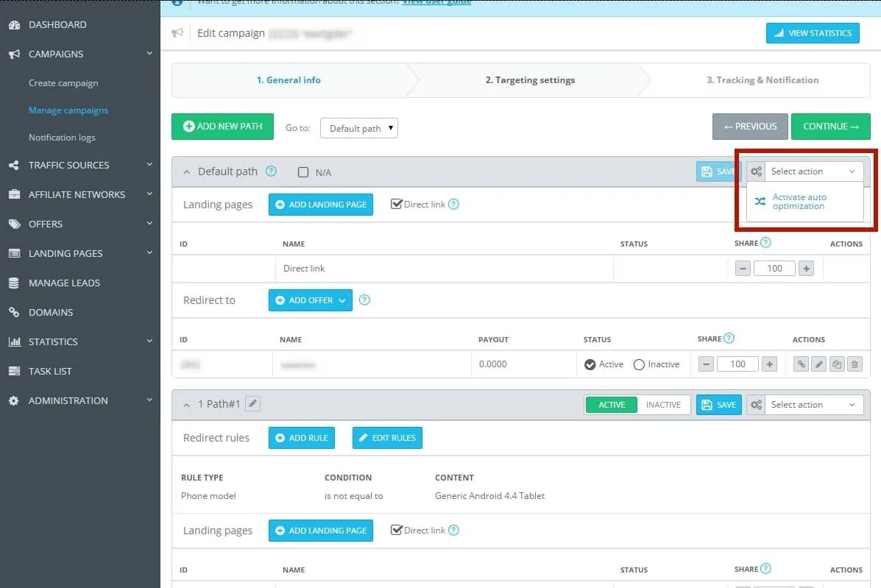The width and height of the screenshot is (881, 588).
Task: Click ADD NEW PATH
Action: 222,126
